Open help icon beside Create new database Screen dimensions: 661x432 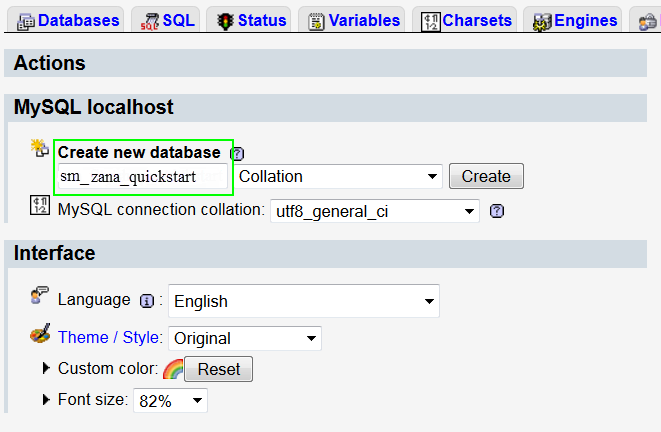point(237,154)
